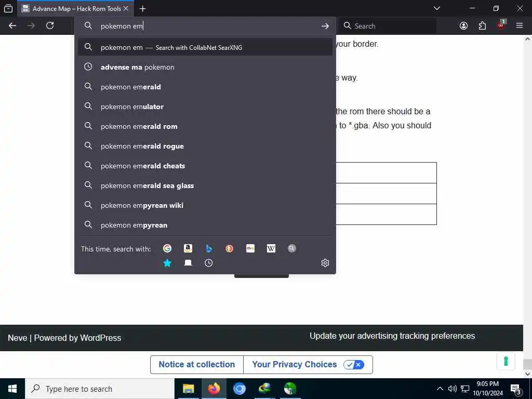Select suggestion 'pokemon emerald sea glass'
This screenshot has width=532, height=399.
(x=205, y=185)
